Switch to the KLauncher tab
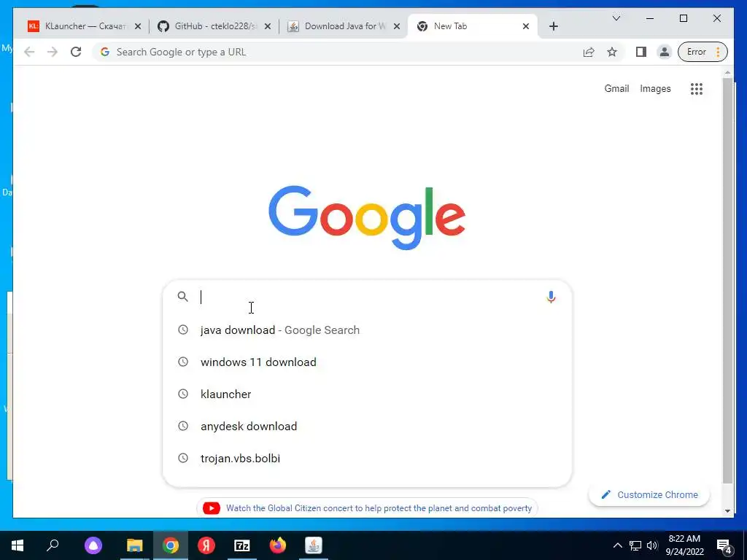This screenshot has width=747, height=560. pos(85,26)
